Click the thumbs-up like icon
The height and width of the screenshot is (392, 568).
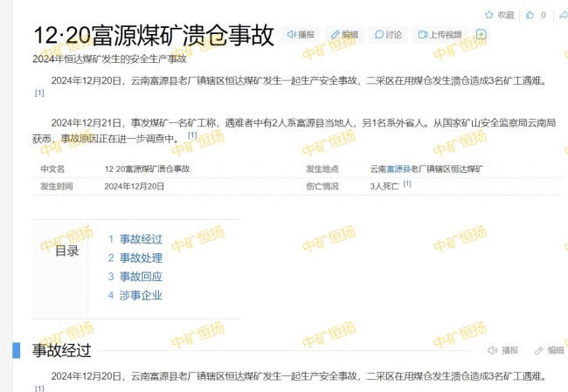530,15
